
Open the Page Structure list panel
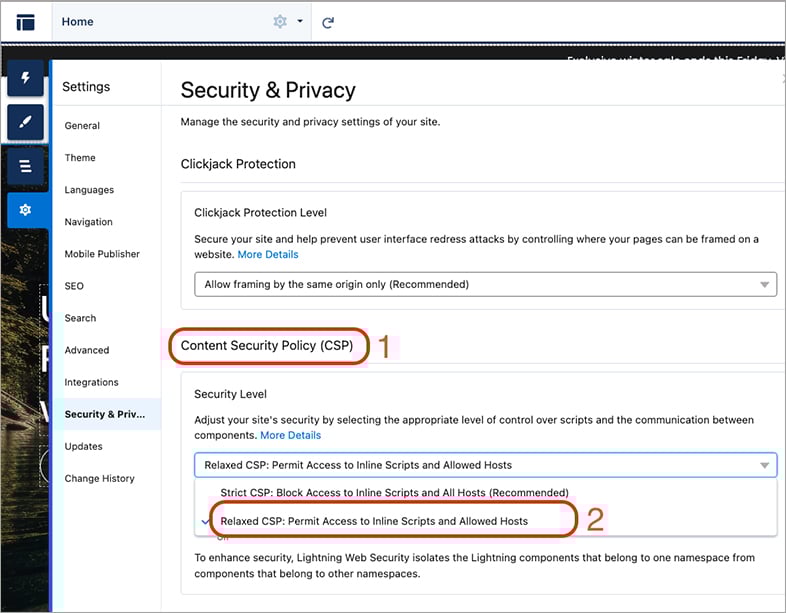tap(26, 166)
